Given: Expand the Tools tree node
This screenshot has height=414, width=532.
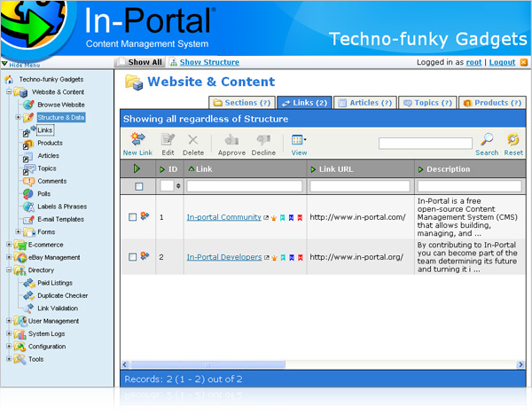Looking at the screenshot, I should coord(9,359).
